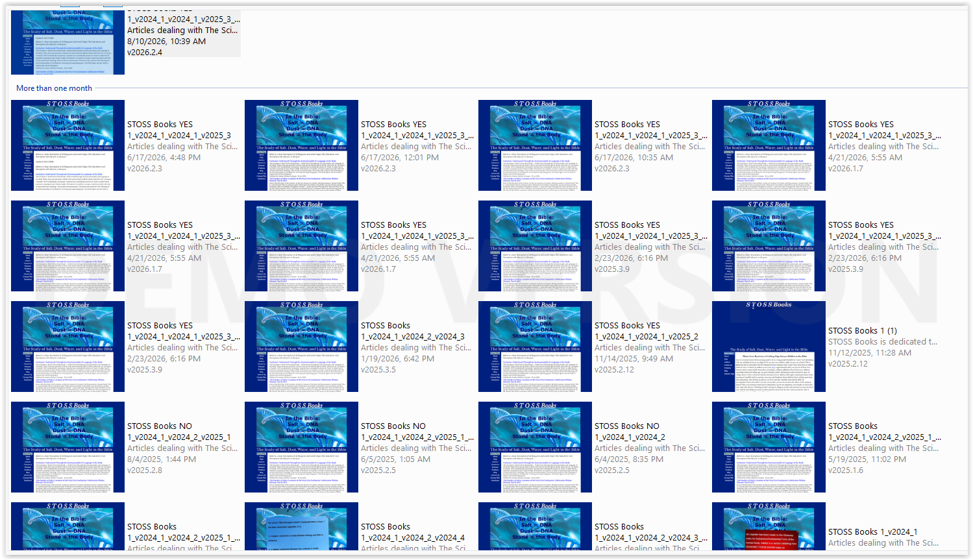973x560 pixels.
Task: Select thumbnail of file dated 8/10/2026, 10:39 AM
Action: tap(68, 42)
